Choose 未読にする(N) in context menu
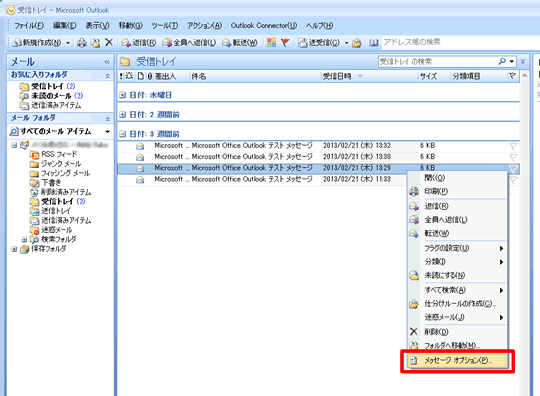 pos(458,275)
